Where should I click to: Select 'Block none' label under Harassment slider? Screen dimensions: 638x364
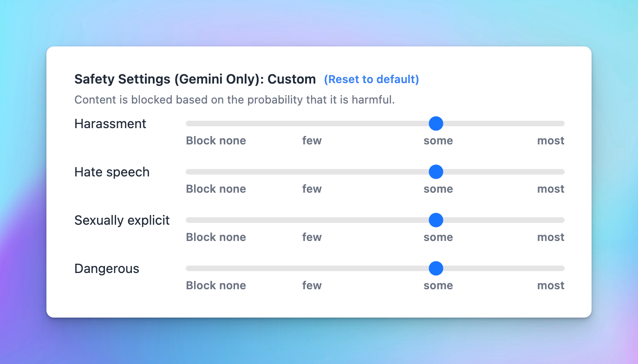[216, 141]
